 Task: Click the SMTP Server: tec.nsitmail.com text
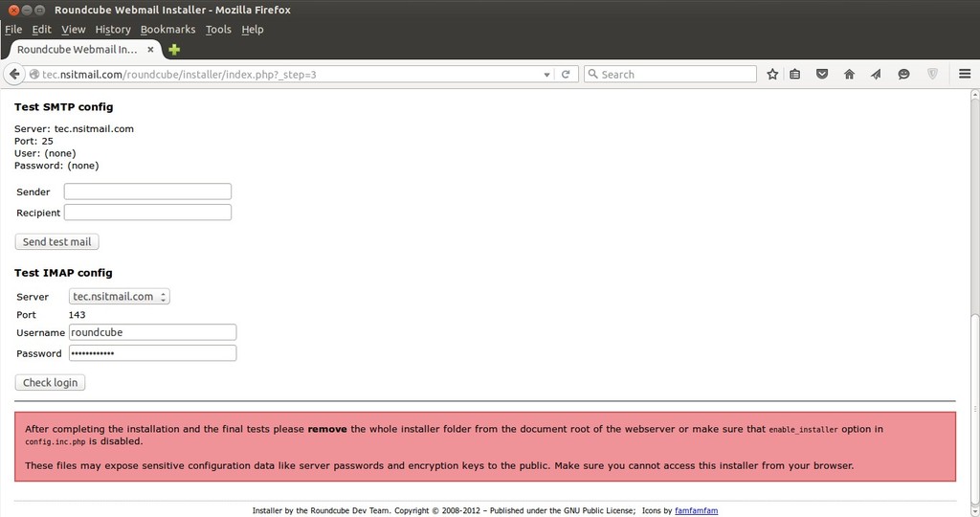(x=74, y=129)
